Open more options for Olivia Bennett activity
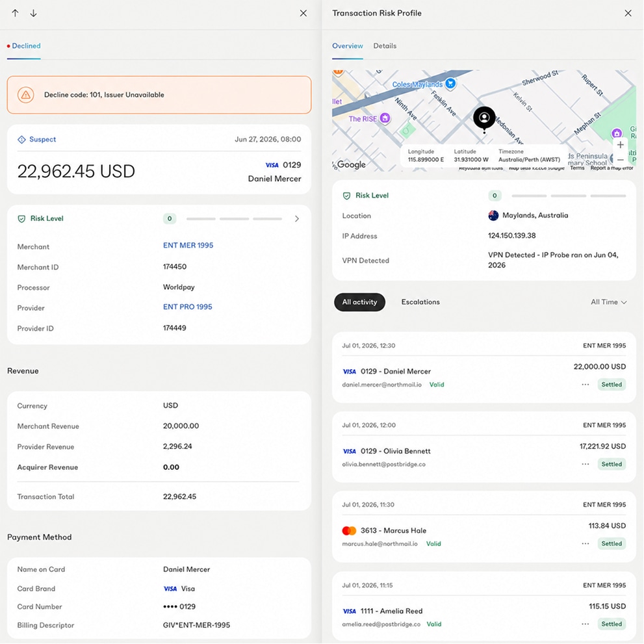Screen dimensions: 644x644 (x=586, y=464)
